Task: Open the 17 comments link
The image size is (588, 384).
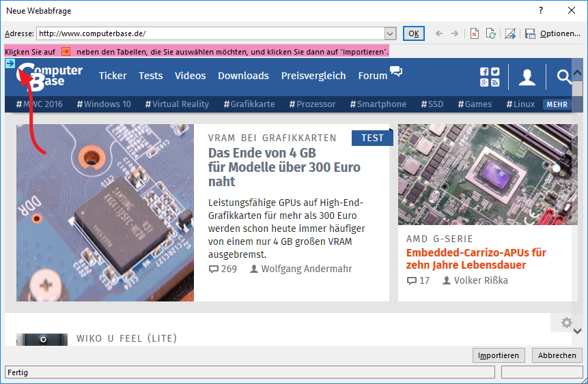Action: click(418, 280)
